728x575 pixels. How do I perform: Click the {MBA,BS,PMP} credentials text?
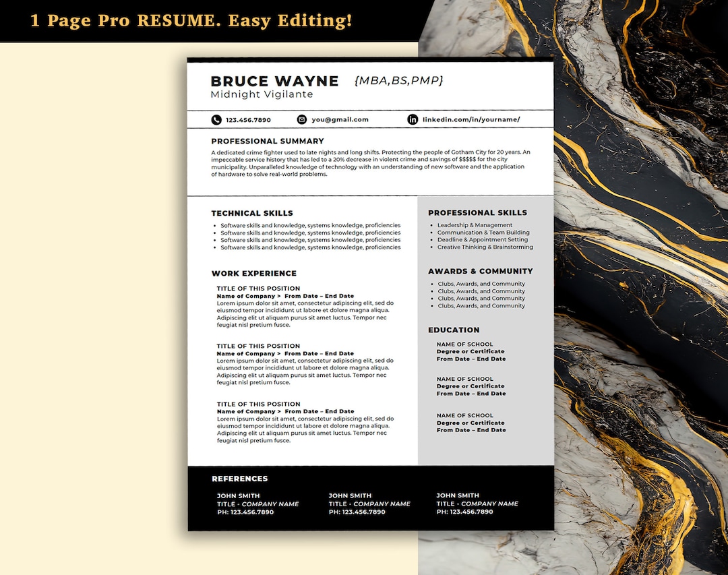[399, 80]
